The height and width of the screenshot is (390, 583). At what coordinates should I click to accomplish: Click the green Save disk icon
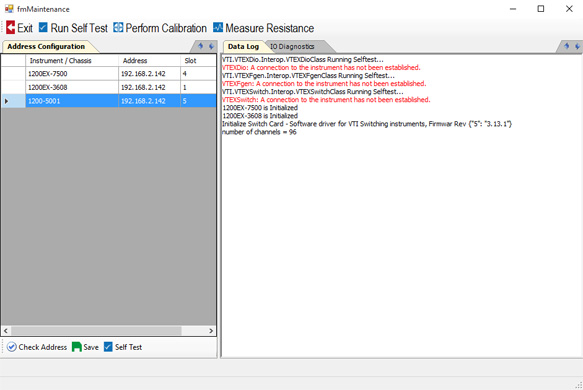pos(77,347)
